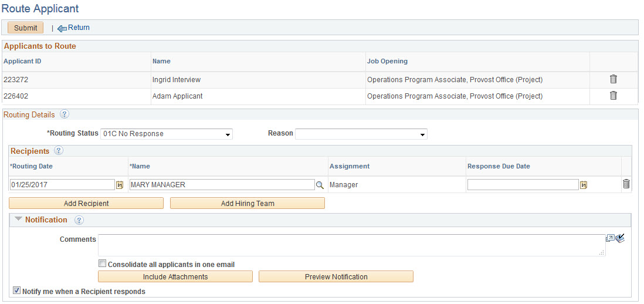
Task: Click the Assignment column header
Action: 350,167
